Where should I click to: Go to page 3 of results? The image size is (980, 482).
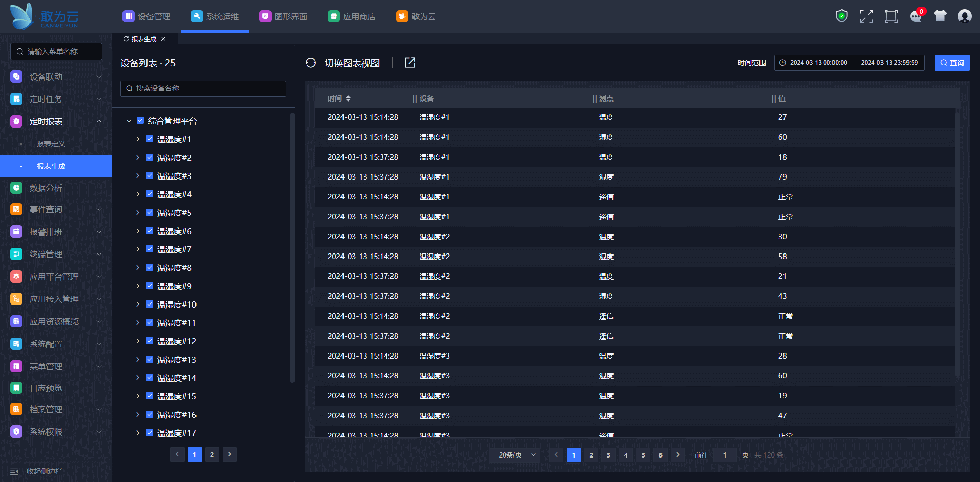608,455
